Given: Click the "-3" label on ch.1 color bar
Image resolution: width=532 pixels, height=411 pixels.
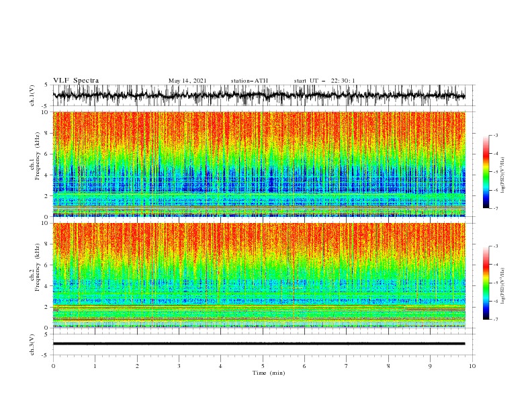Looking at the screenshot, I should pos(495,135).
